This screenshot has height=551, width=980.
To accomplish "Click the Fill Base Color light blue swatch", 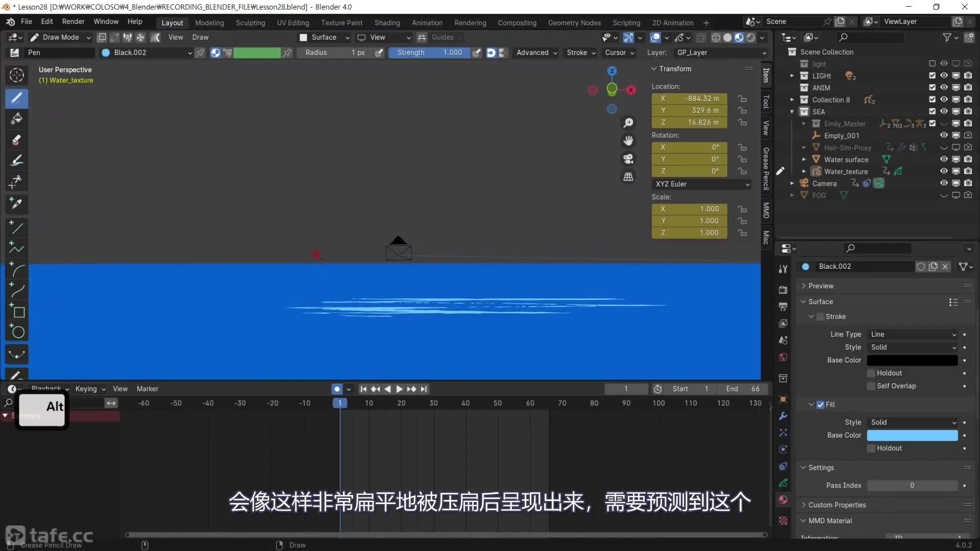I will (912, 435).
